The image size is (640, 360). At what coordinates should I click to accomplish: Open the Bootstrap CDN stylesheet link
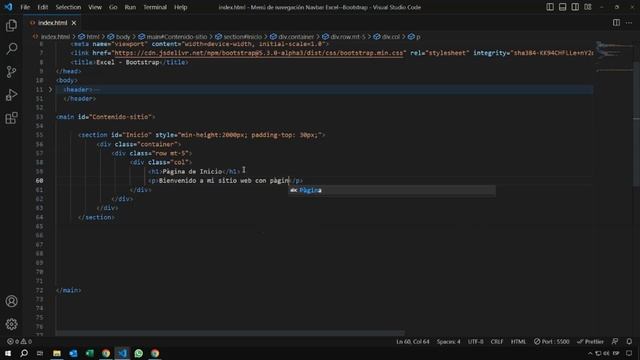[259, 53]
